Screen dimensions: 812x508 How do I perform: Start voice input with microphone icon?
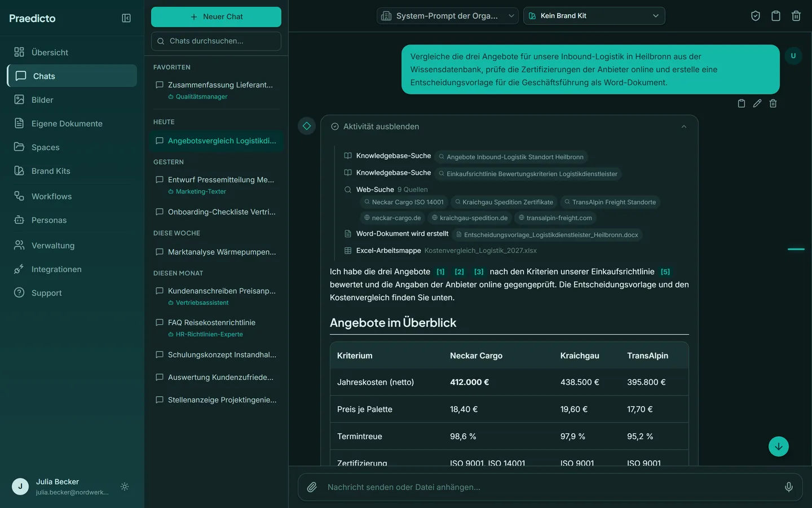click(789, 487)
